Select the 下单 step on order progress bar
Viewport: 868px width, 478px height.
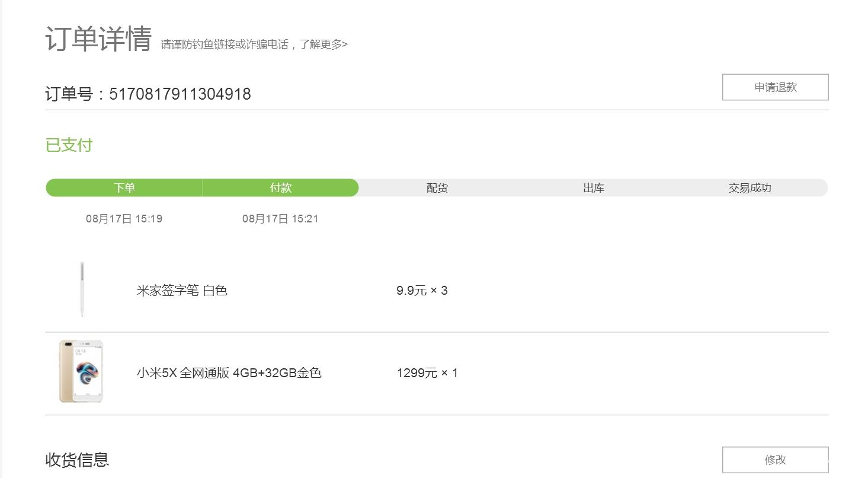coord(123,187)
